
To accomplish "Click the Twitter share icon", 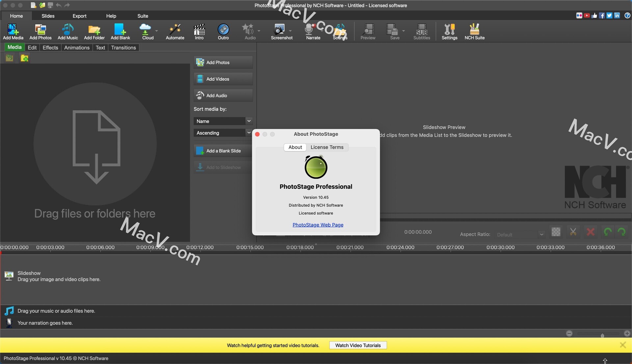I will tap(609, 15).
